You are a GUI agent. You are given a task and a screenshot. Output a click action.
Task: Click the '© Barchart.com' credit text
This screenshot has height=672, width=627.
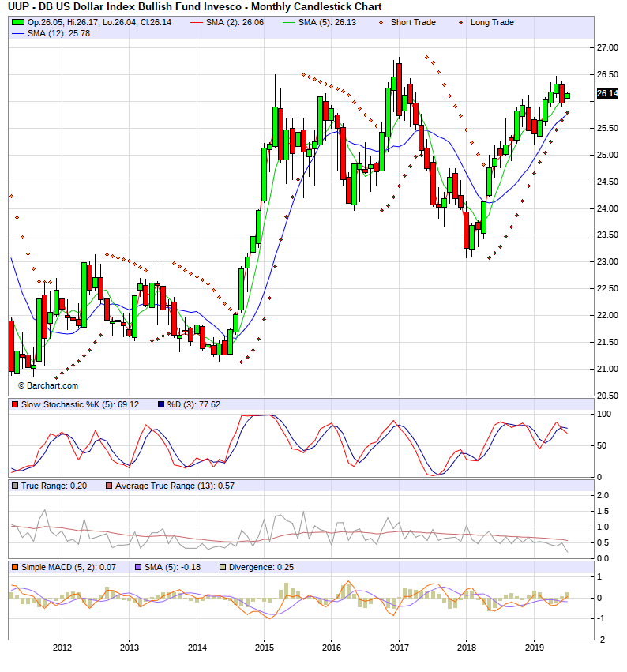coord(48,385)
